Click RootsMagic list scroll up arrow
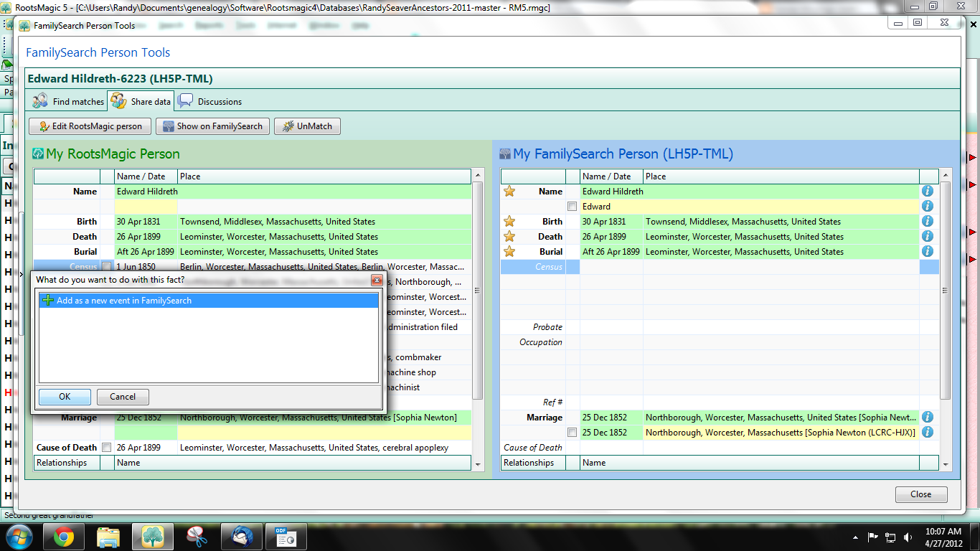 pyautogui.click(x=479, y=176)
